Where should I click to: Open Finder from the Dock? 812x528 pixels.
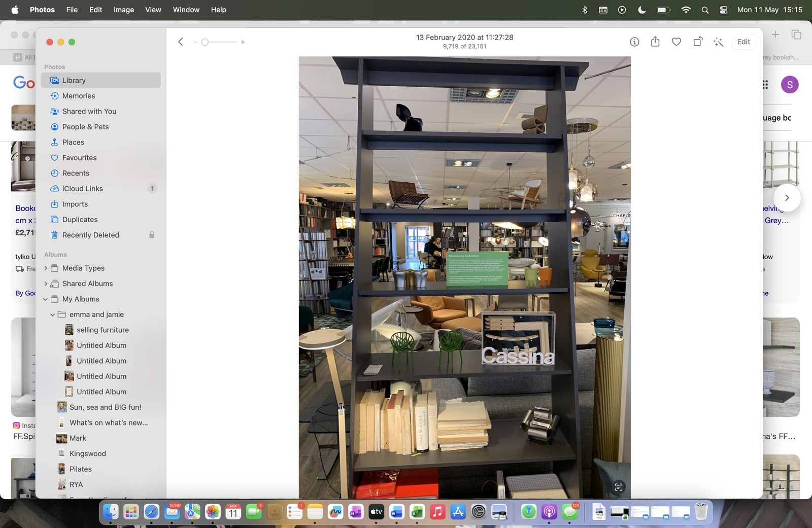(111, 512)
